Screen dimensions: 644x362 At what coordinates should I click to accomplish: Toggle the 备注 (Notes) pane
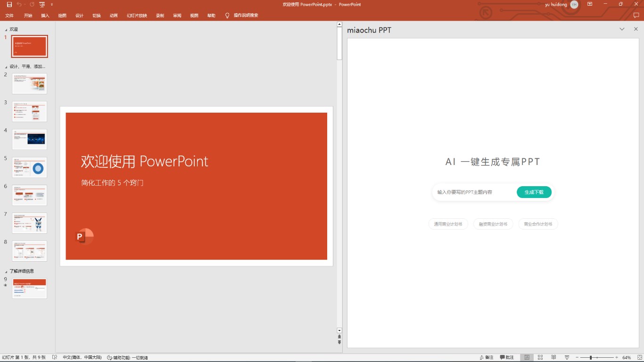coord(487,358)
